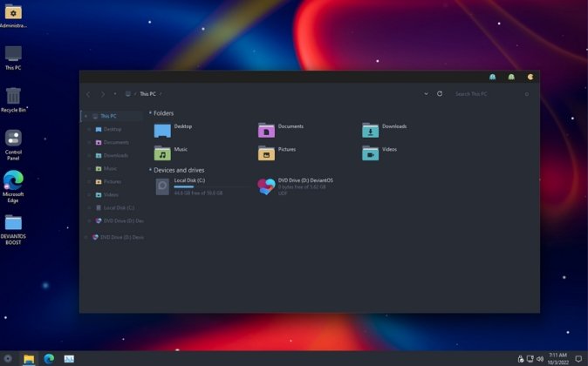This screenshot has height=366, width=588.
Task: Expand the Desktop node in navigation pane
Action: tap(89, 129)
